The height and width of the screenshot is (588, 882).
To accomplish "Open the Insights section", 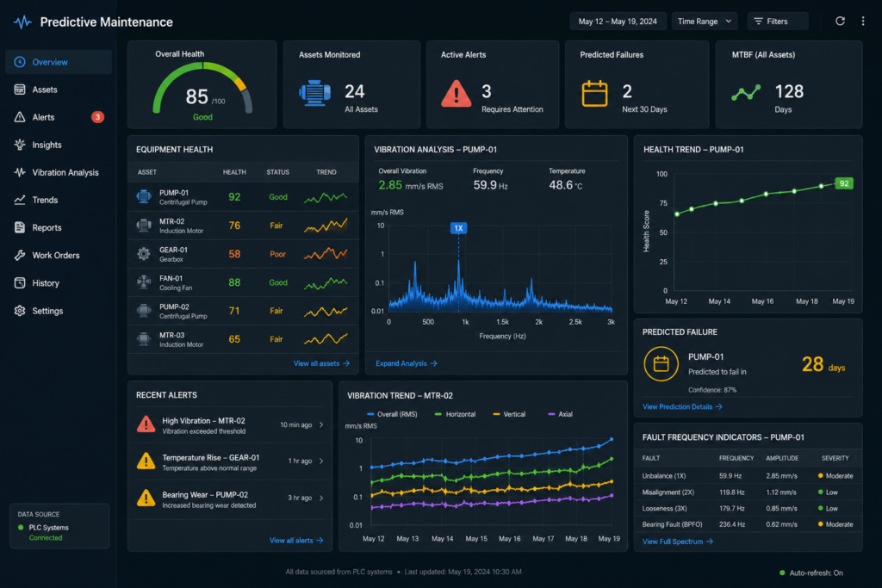I will click(x=59, y=145).
